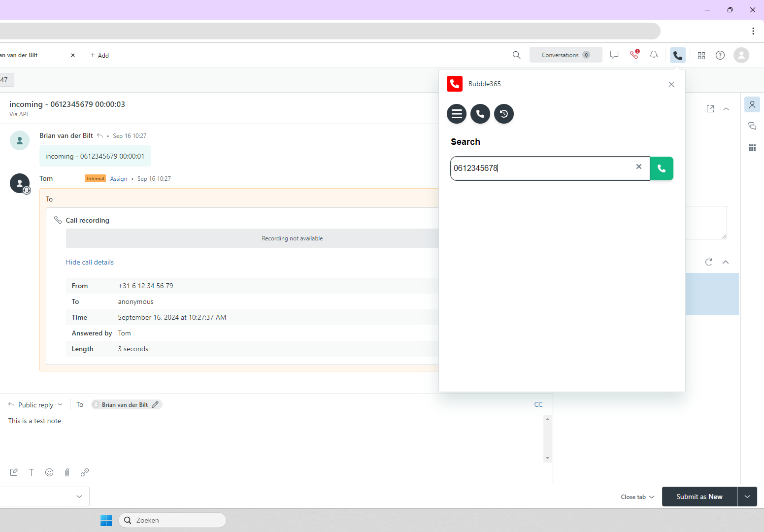The height and width of the screenshot is (532, 764).
Task: Clear the phone number search field
Action: click(639, 167)
